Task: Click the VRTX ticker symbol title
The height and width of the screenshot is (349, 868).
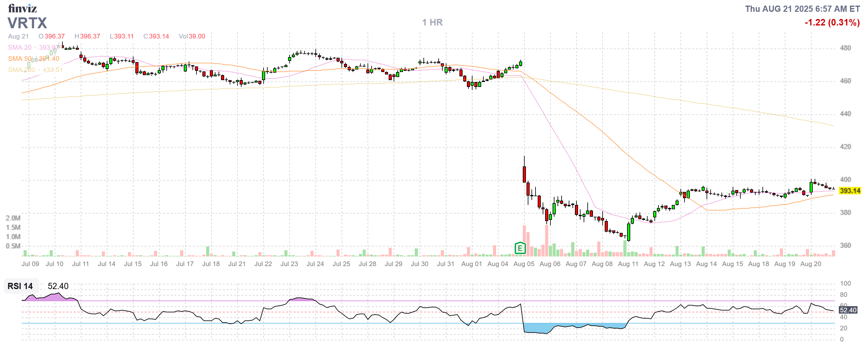Action: [27, 23]
